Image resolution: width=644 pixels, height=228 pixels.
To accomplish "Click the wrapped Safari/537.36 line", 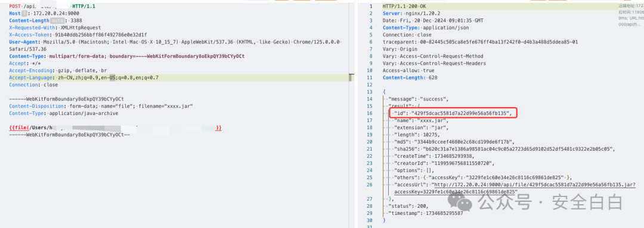I will (28, 49).
